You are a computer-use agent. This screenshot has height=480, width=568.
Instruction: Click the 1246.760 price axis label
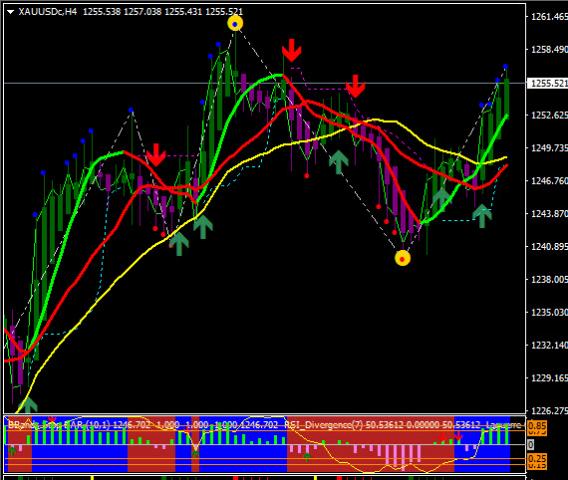point(549,181)
